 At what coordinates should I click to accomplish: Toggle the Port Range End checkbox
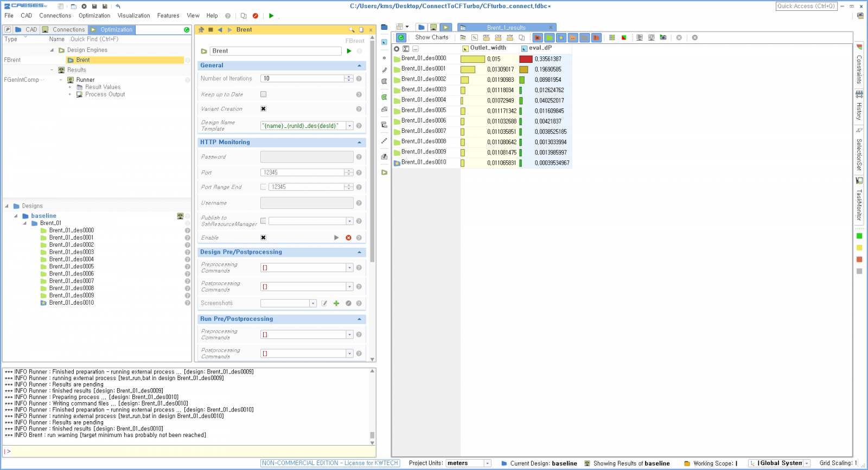point(264,187)
